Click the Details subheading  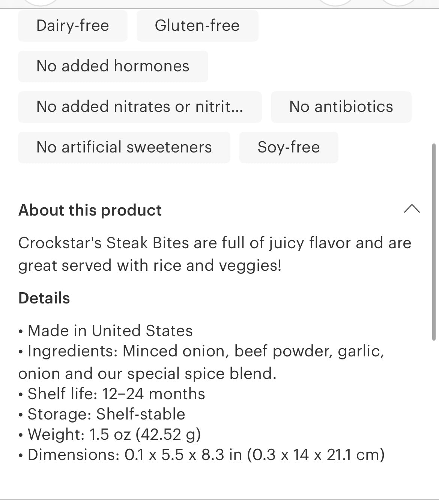[x=44, y=298]
